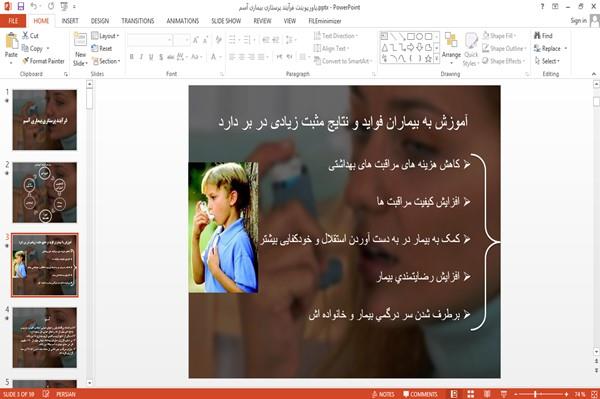
Task: Switch to Reading View icon
Action: 487,394
